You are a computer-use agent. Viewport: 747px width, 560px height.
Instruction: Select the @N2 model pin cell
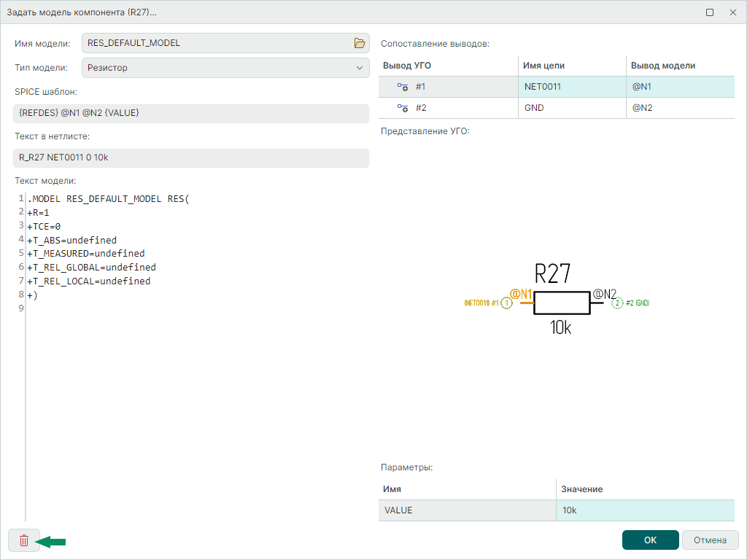pyautogui.click(x=680, y=108)
